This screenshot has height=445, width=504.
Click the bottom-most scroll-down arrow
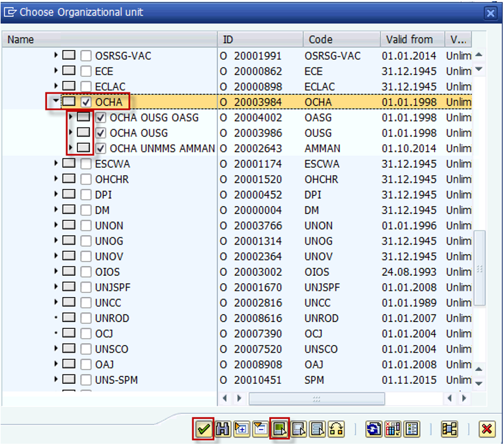(x=479, y=383)
